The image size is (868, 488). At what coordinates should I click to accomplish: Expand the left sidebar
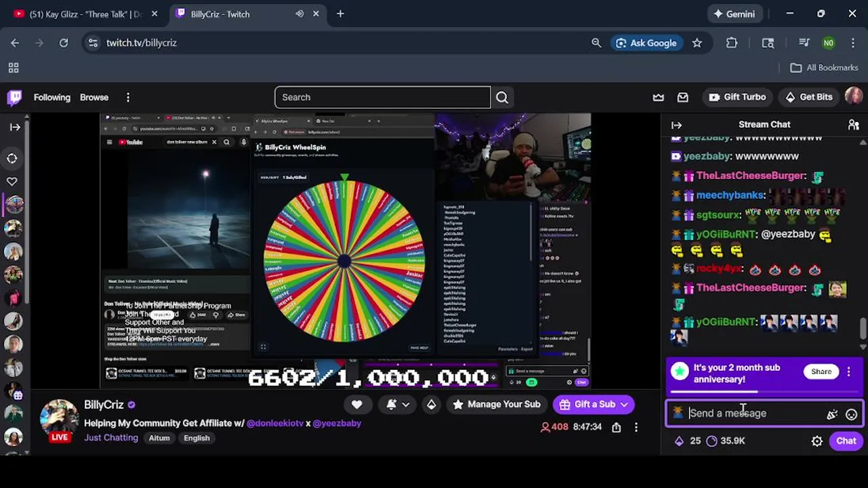[x=15, y=127]
